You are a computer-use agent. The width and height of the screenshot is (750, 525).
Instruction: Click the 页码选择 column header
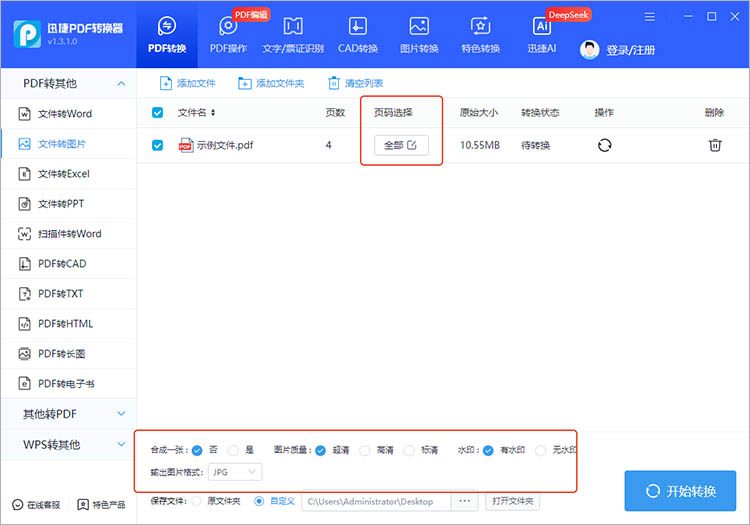(393, 112)
